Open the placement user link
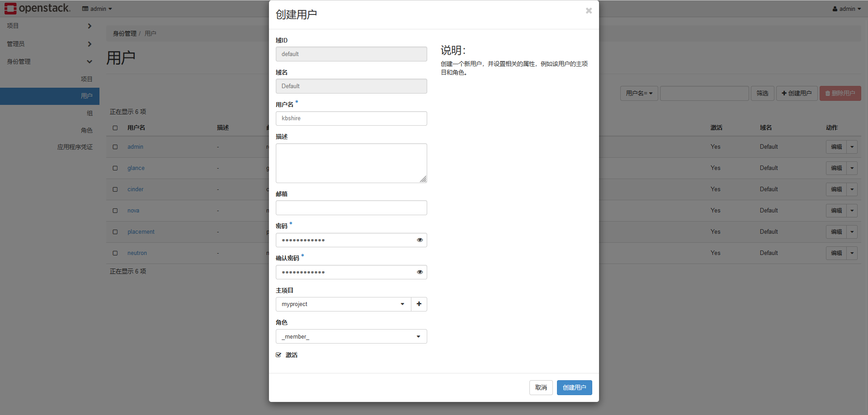 141,232
